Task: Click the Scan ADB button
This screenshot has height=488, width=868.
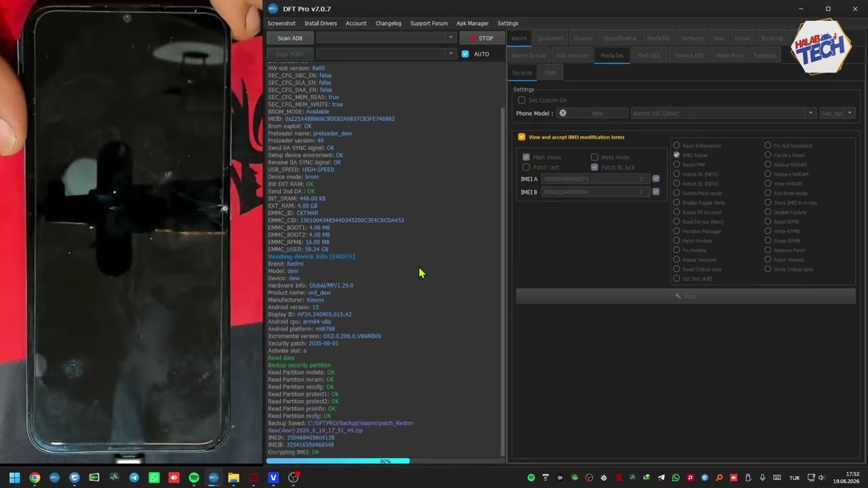Action: (290, 38)
